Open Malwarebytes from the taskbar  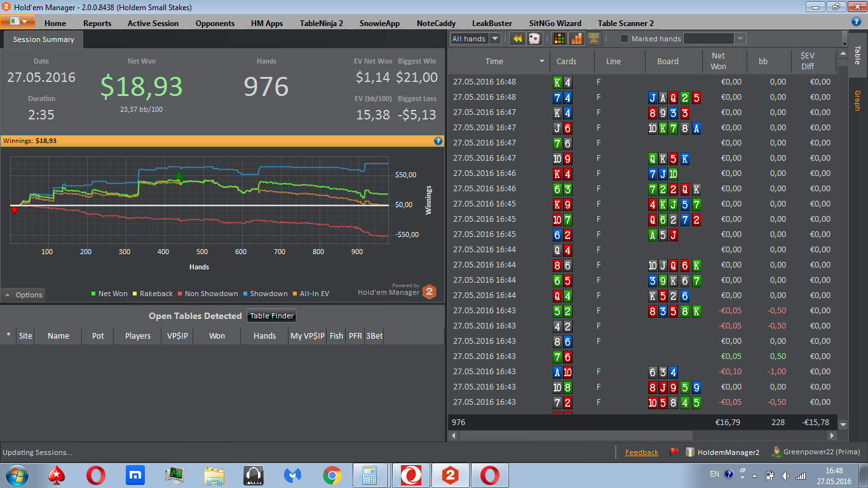(x=292, y=475)
